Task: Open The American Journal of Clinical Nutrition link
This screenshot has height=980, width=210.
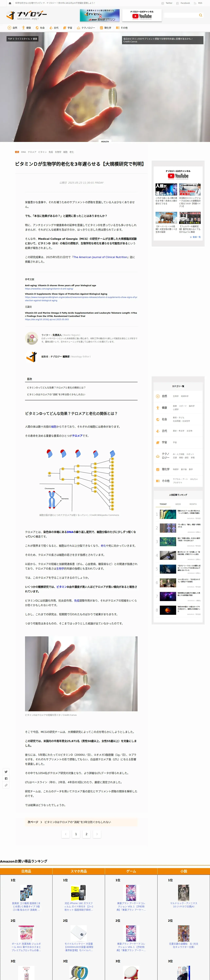Action: [x=101, y=257]
